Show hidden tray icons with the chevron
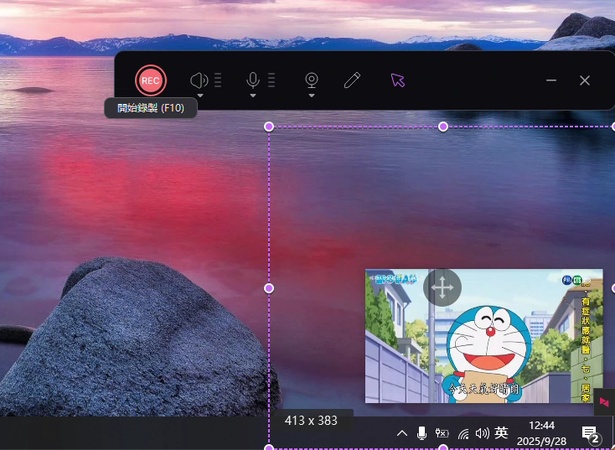615x450 pixels. pos(402,433)
